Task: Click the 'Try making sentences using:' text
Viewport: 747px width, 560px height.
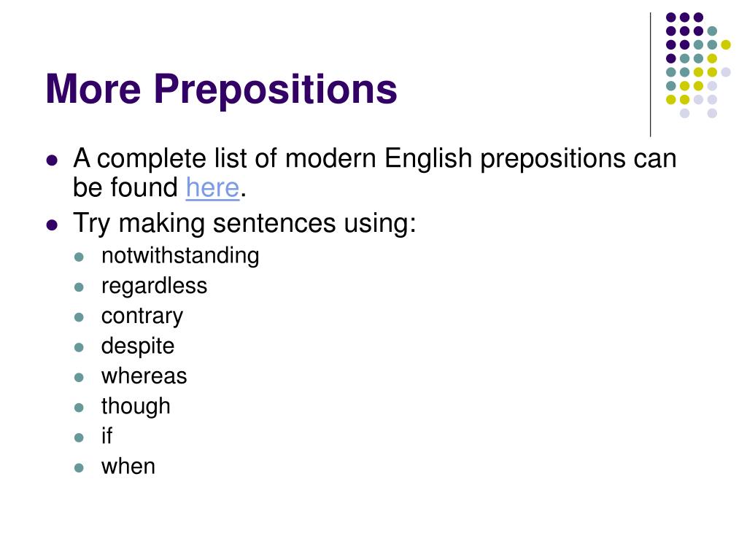Action: [x=244, y=223]
